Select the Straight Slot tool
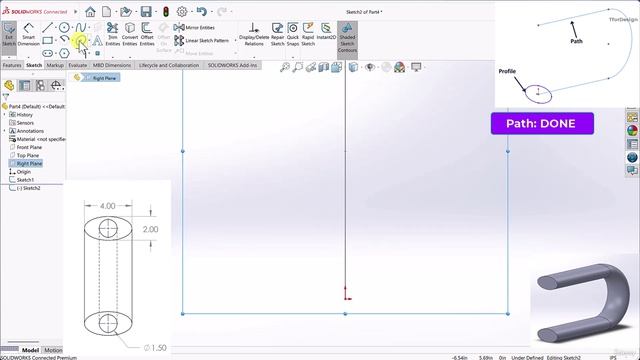This screenshot has width=640, height=360. (47, 53)
